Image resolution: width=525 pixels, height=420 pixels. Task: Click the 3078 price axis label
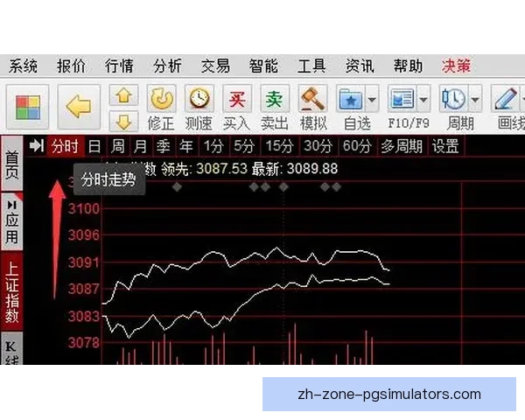point(84,343)
